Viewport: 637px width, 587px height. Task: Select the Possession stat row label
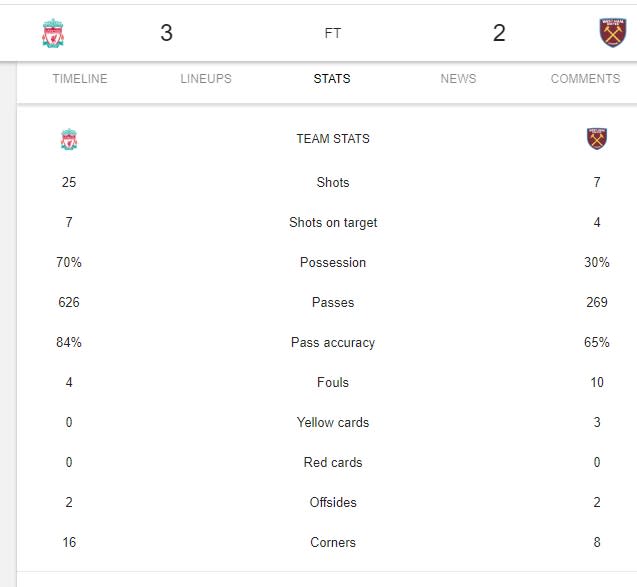(333, 262)
